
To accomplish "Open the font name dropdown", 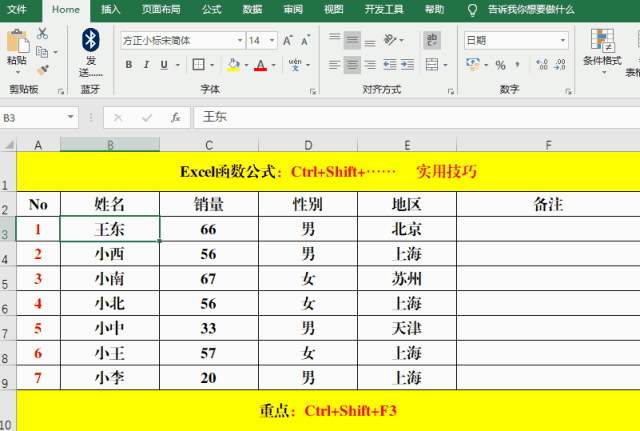I will coord(240,41).
